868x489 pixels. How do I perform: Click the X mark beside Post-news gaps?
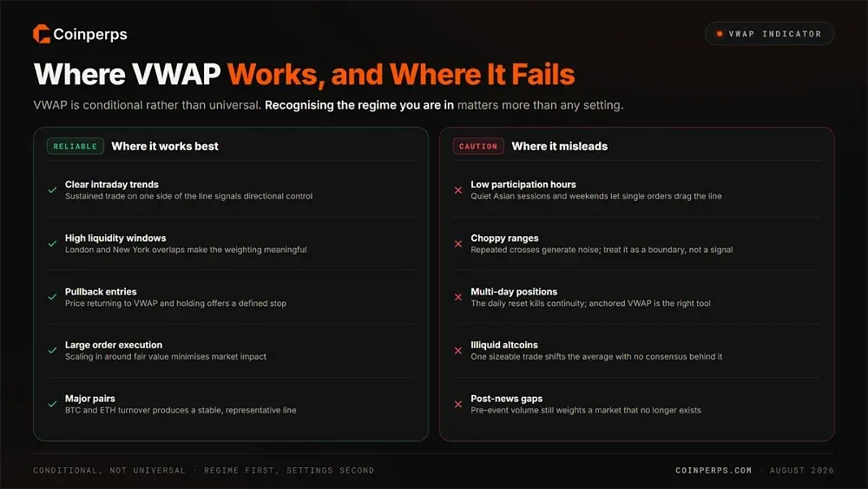[x=458, y=404]
